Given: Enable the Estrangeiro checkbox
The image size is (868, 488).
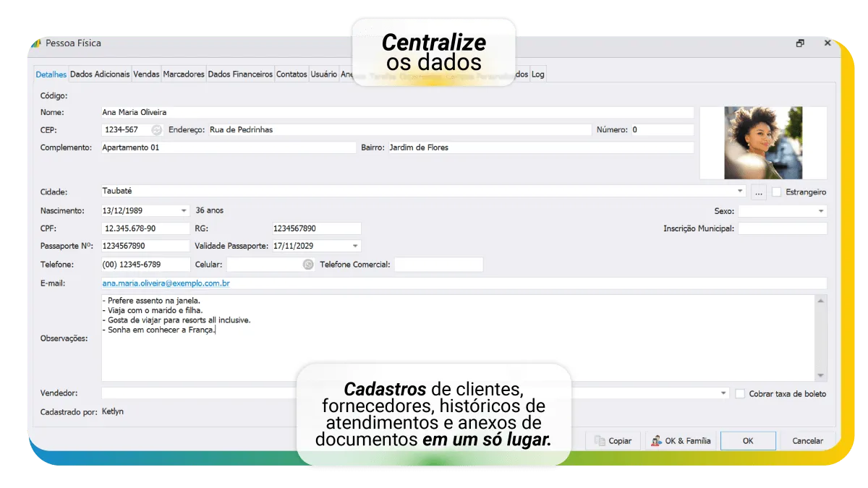Looking at the screenshot, I should tap(777, 192).
